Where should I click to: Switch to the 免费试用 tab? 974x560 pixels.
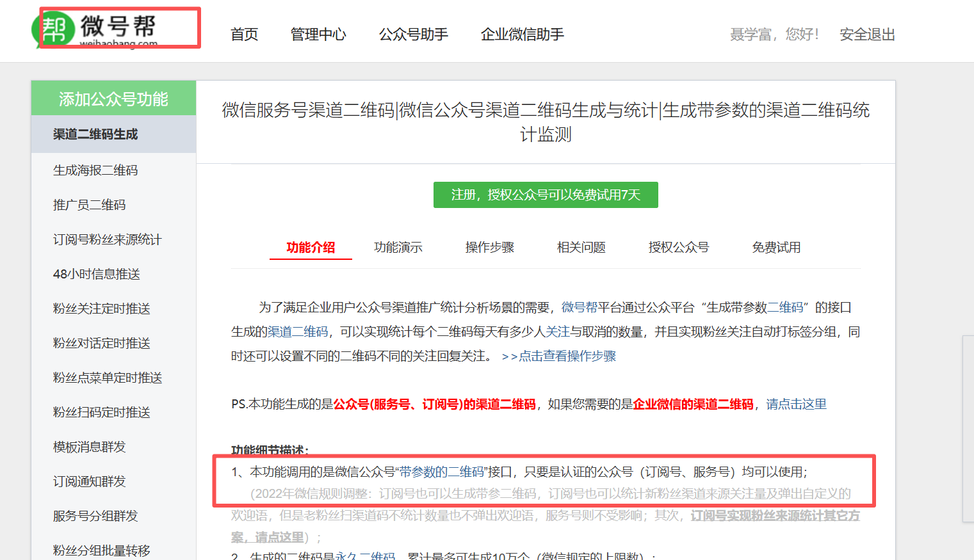776,248
